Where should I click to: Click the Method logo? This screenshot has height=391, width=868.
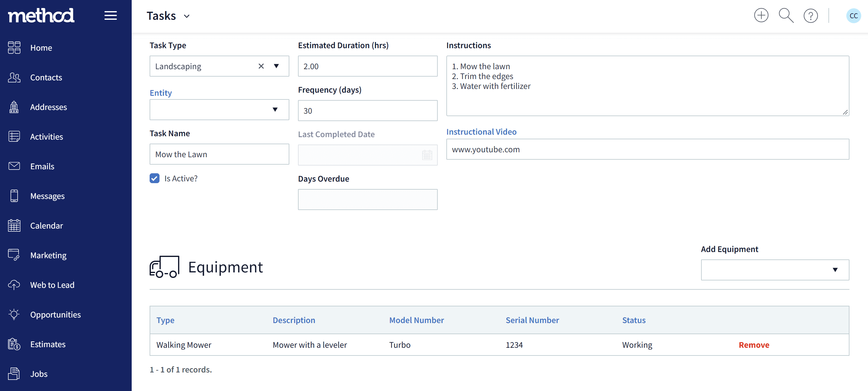[x=41, y=15]
